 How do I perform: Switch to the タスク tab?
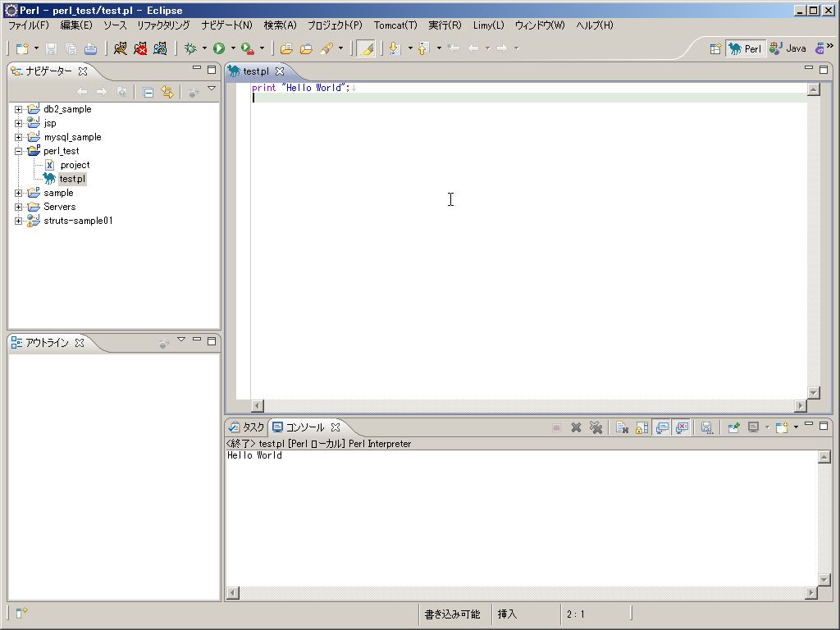click(x=247, y=427)
